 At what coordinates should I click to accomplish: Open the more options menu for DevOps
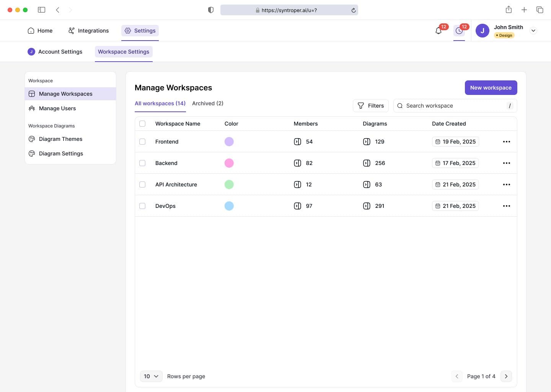506,206
